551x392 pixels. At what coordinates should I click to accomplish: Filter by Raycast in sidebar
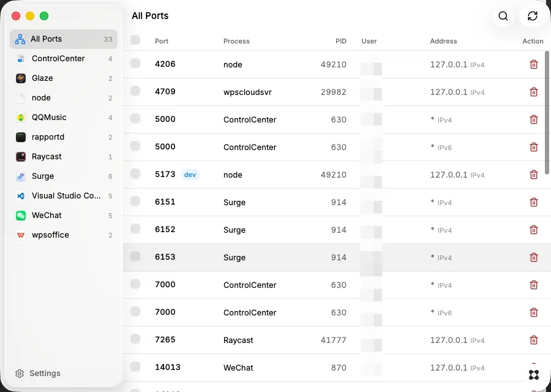tap(64, 156)
